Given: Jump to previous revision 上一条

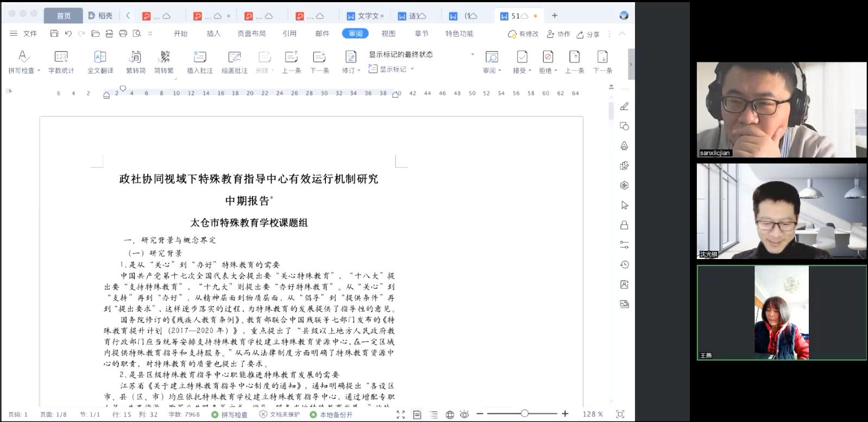Looking at the screenshot, I should [x=574, y=62].
